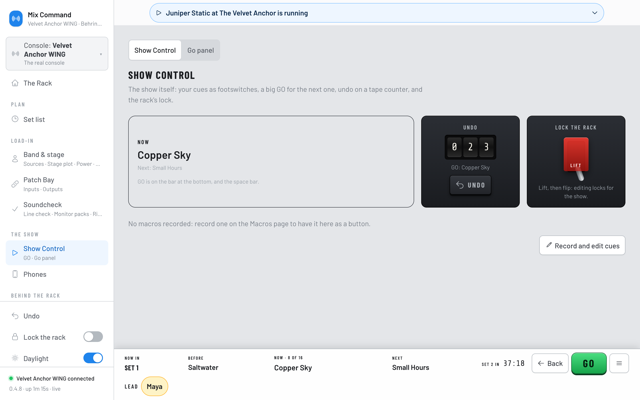Click Small Hours in the bottom bar

point(410,368)
